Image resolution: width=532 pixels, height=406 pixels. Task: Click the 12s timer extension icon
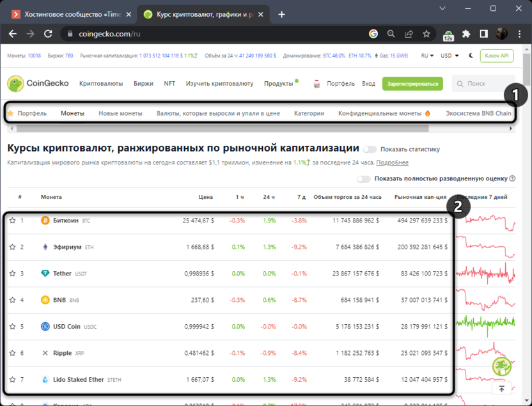448,35
